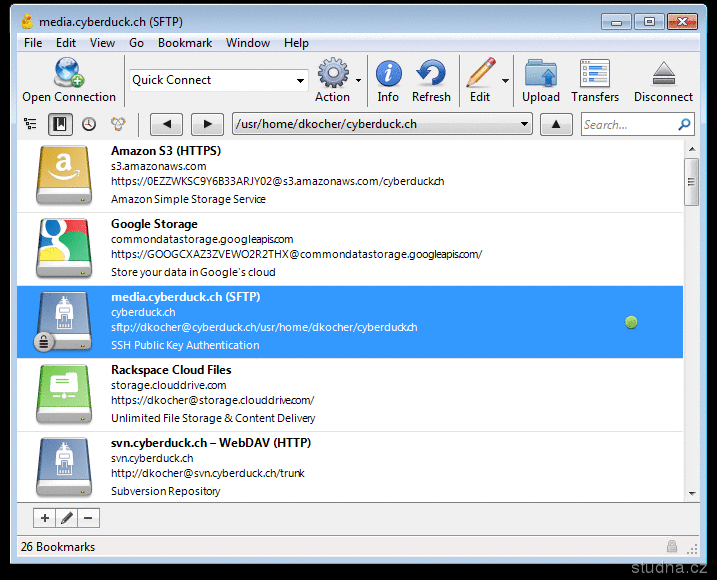
Task: Open the Edit button's dropdown arrow
Action: 505,81
